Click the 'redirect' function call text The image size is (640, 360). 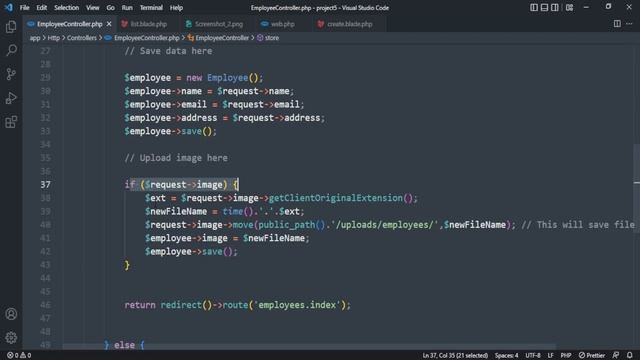[181, 305]
